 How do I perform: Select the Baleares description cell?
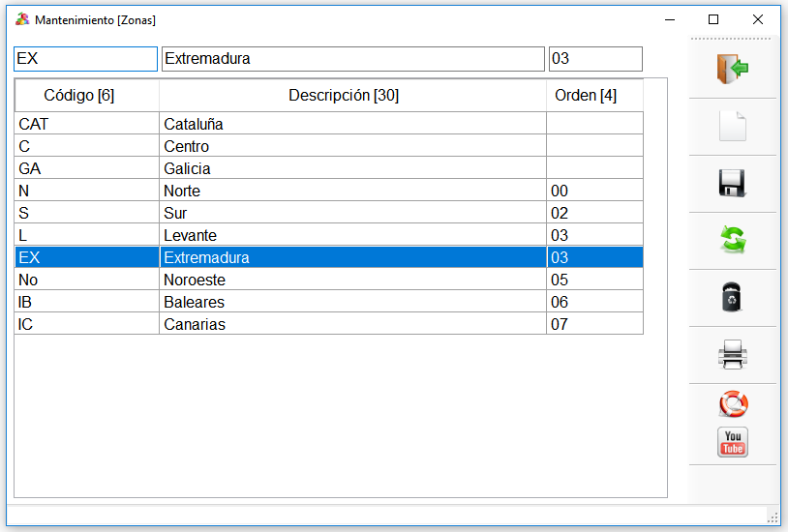pos(352,302)
